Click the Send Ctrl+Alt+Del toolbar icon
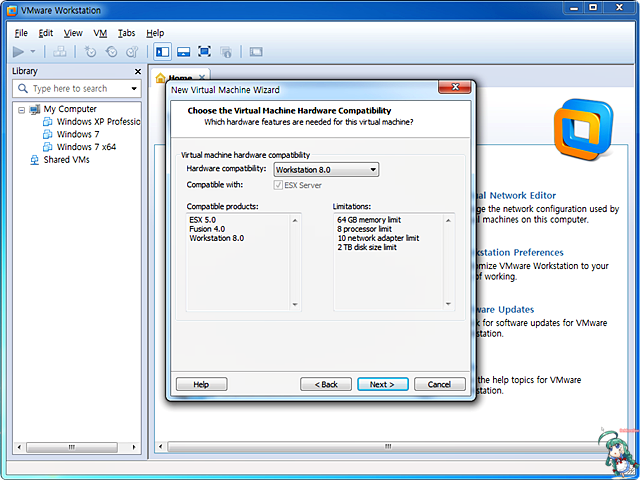The height and width of the screenshot is (480, 640). 60,51
